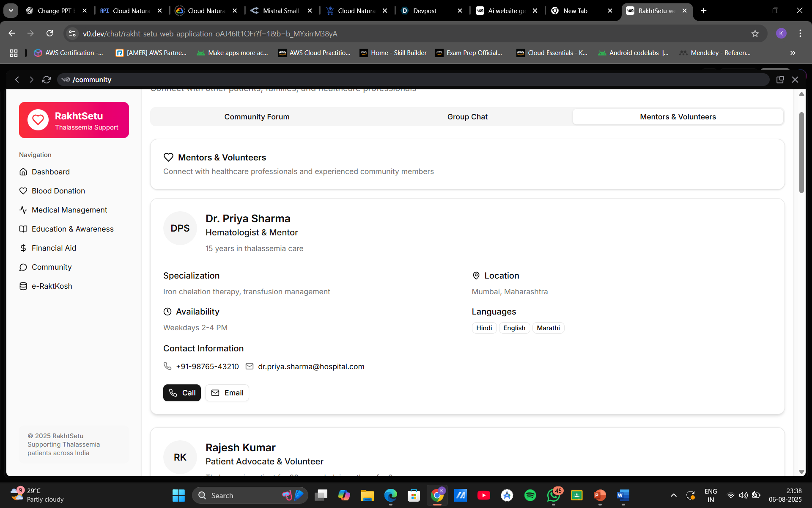The image size is (812, 508).
Task: Expand hidden bookmarks chevron
Action: [x=793, y=53]
